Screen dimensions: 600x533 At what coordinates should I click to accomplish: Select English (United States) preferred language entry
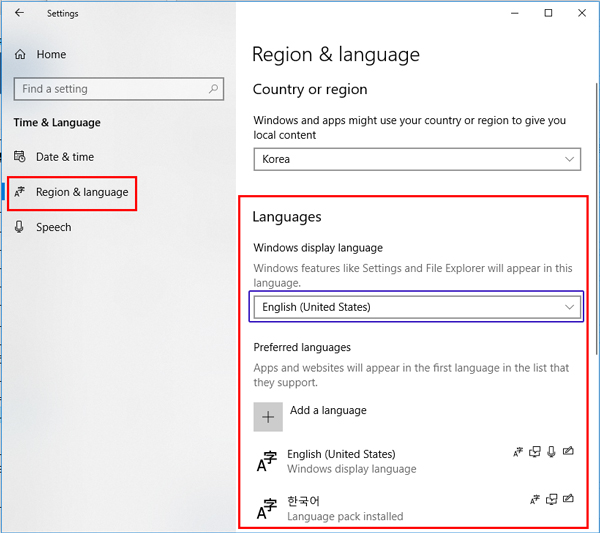point(415,461)
